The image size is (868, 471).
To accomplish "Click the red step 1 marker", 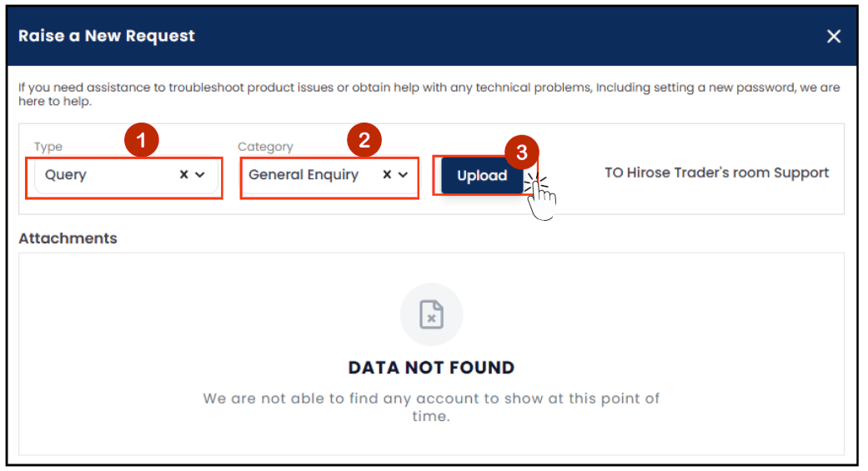I will 141,140.
